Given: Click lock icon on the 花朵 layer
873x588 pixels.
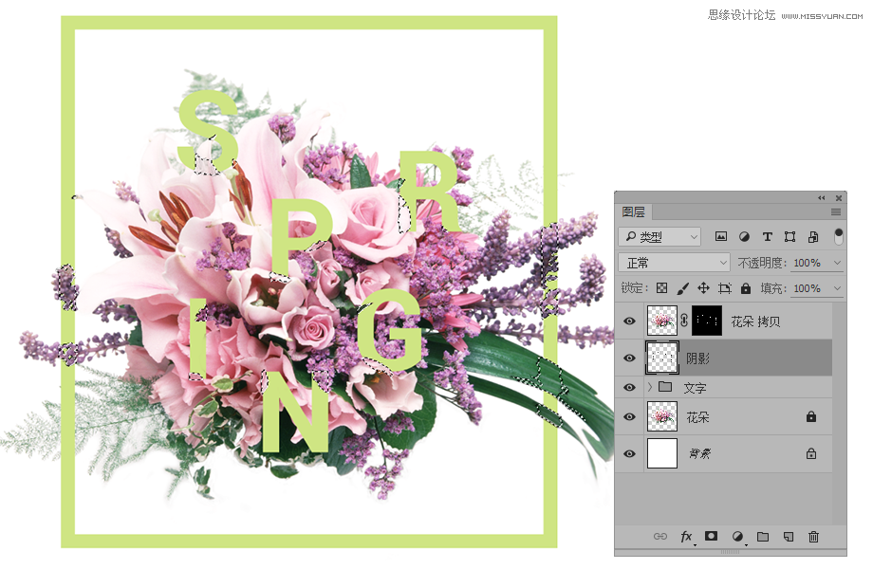Looking at the screenshot, I should pos(811,416).
